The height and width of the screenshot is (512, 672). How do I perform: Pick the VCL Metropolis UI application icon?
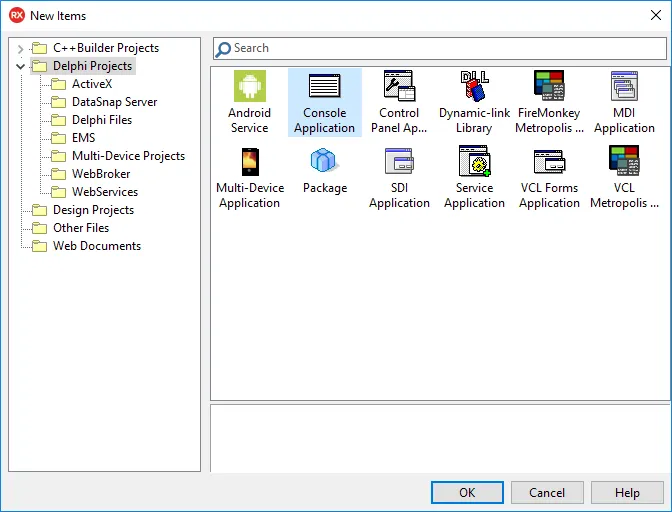(624, 161)
